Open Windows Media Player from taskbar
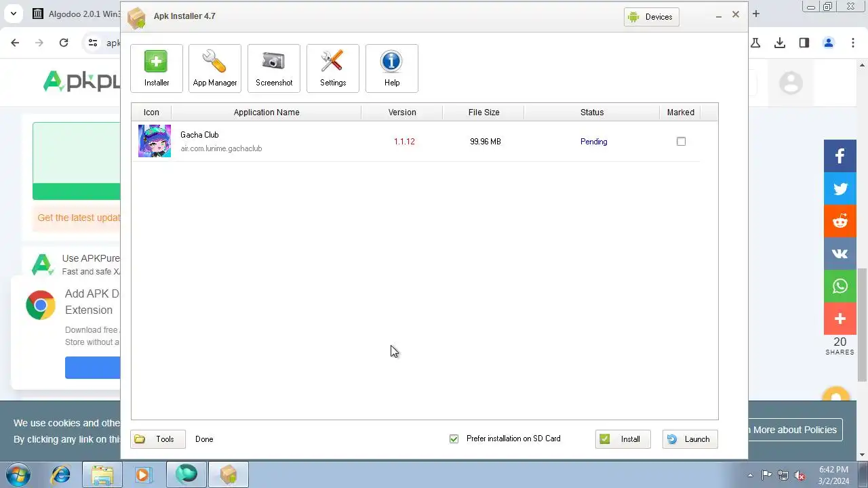Image resolution: width=868 pixels, height=488 pixels. 143,475
